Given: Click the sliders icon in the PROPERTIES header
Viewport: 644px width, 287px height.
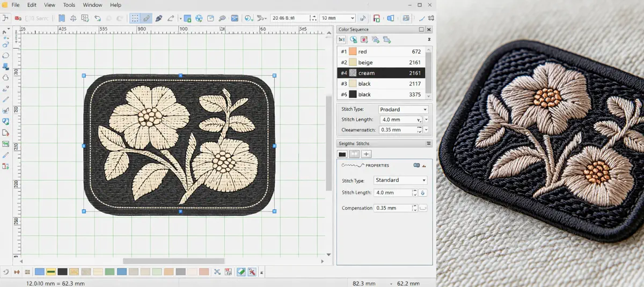Looking at the screenshot, I should 417,165.
